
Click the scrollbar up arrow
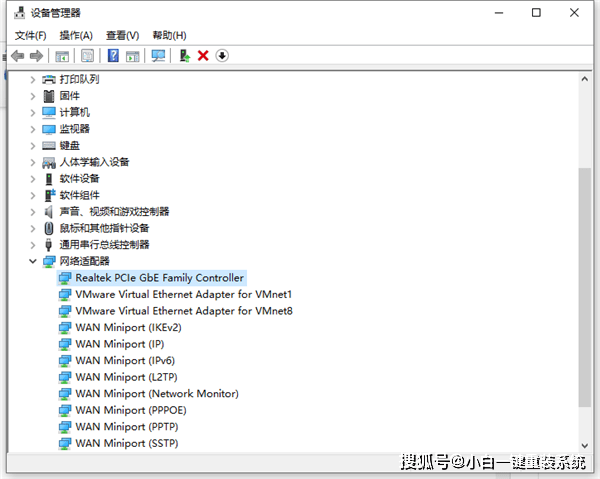click(584, 79)
